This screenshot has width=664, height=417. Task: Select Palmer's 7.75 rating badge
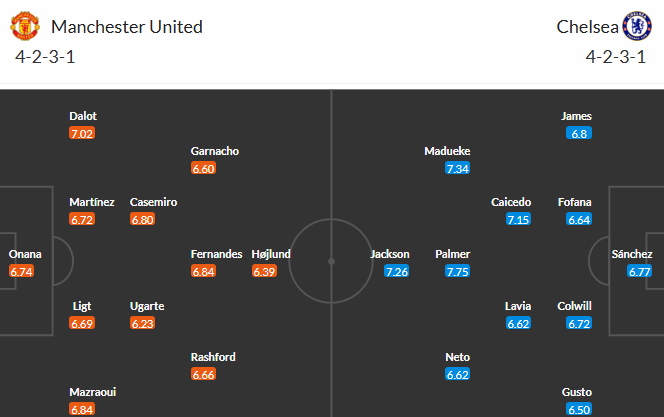(x=458, y=271)
